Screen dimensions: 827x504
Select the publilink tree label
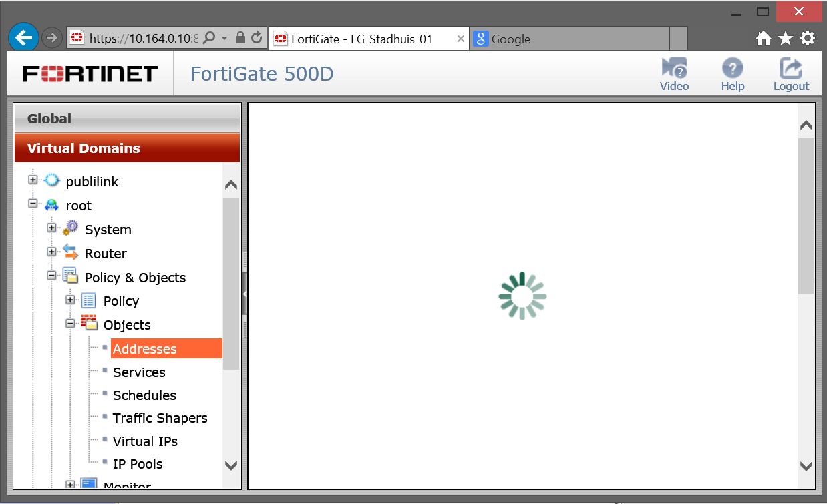(92, 182)
